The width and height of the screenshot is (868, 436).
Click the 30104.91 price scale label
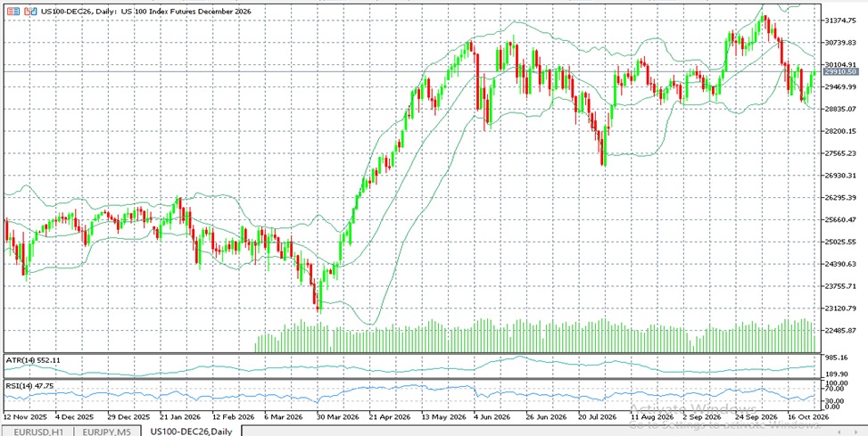pos(840,65)
